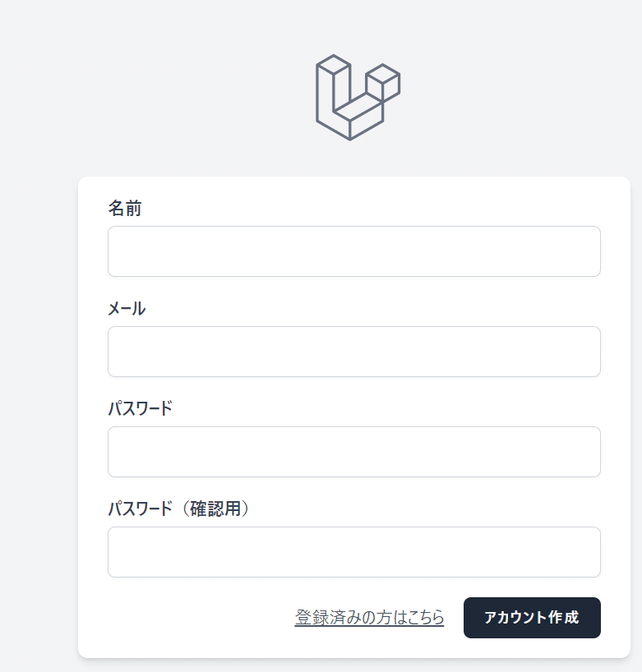Click the パスワード（確認用） label text
The width and height of the screenshot is (642, 672).
(179, 509)
